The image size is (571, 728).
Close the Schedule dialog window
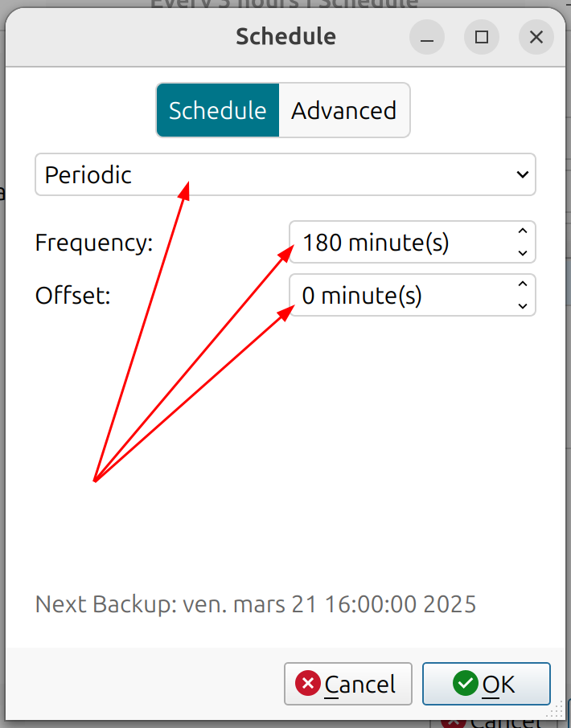(536, 37)
